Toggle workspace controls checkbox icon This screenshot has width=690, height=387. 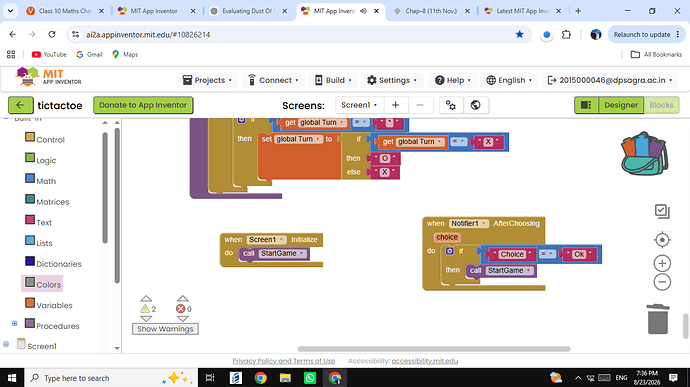pos(662,211)
